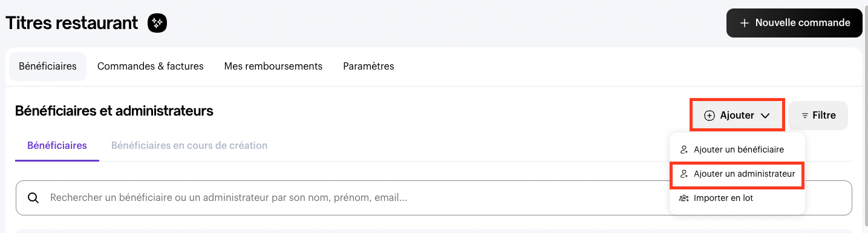Choose Ajouter un bénéficiaire from the menu
868x233 pixels.
coord(737,149)
